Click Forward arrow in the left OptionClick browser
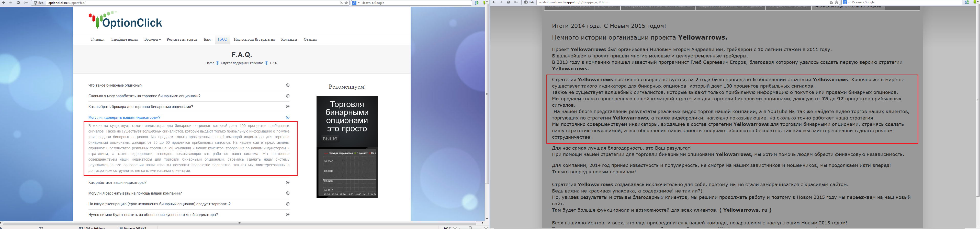The height and width of the screenshot is (229, 980). [11, 3]
